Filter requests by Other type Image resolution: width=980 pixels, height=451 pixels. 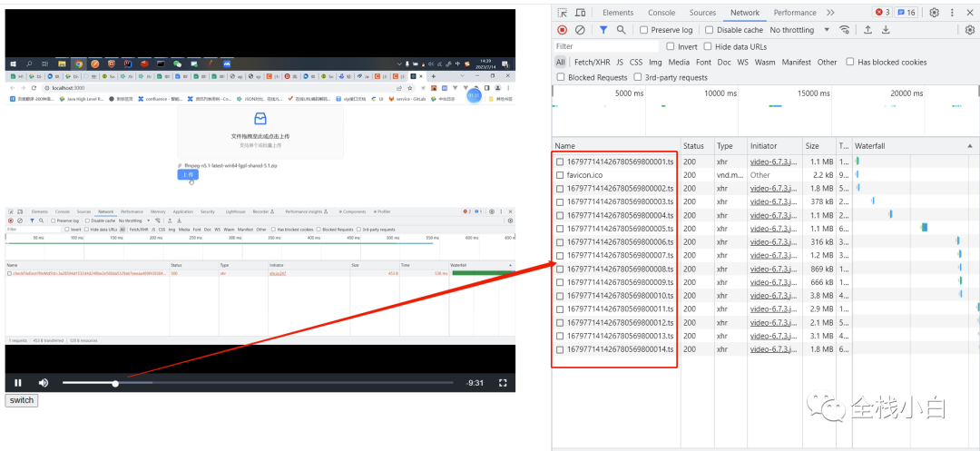[x=827, y=62]
